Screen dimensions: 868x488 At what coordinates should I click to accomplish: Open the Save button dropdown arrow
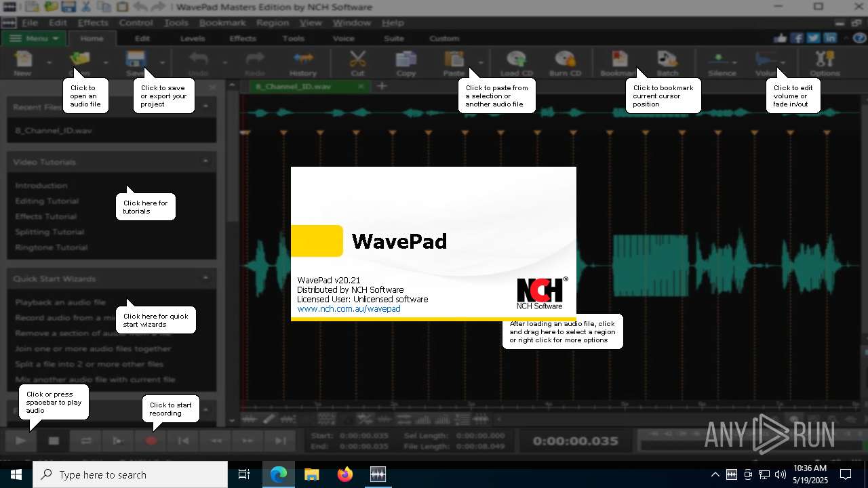click(x=163, y=62)
